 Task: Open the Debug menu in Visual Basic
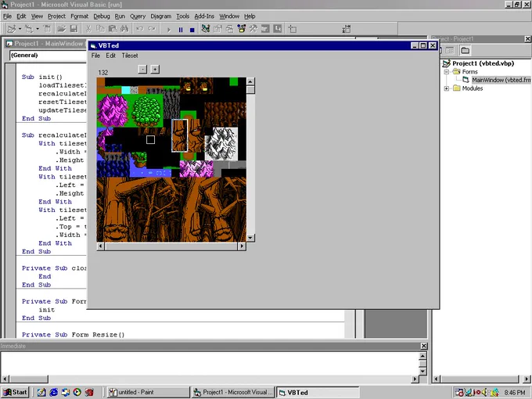[x=102, y=16]
